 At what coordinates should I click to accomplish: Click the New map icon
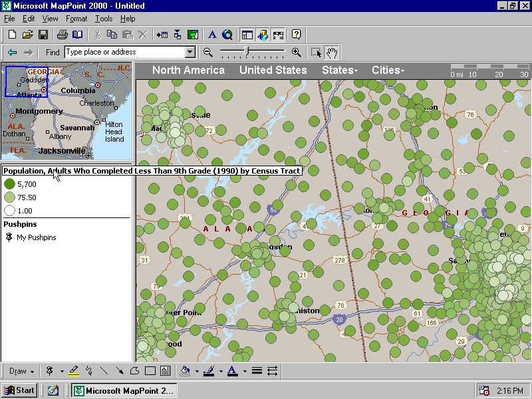(x=12, y=35)
